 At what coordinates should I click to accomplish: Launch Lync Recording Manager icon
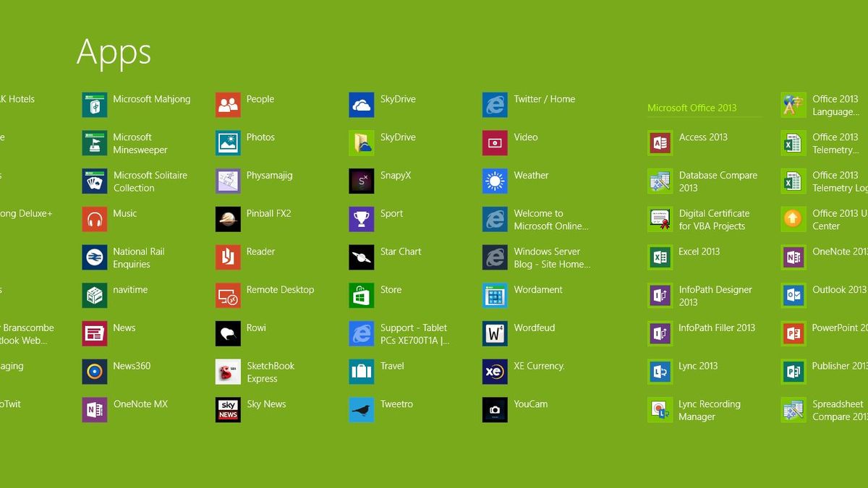[x=660, y=410]
